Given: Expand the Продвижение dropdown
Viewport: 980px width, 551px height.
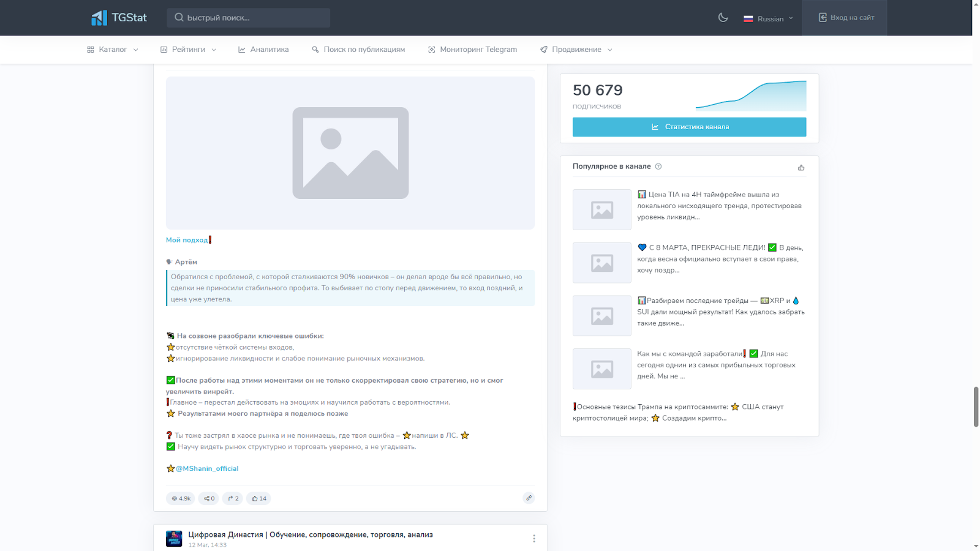Looking at the screenshot, I should [x=576, y=50].
